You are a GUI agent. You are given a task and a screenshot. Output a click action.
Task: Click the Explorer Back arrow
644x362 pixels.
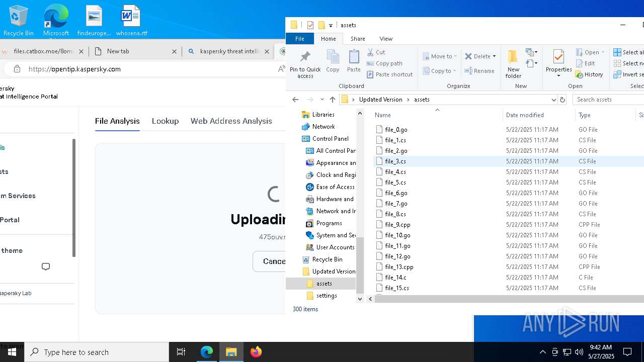(296, 100)
